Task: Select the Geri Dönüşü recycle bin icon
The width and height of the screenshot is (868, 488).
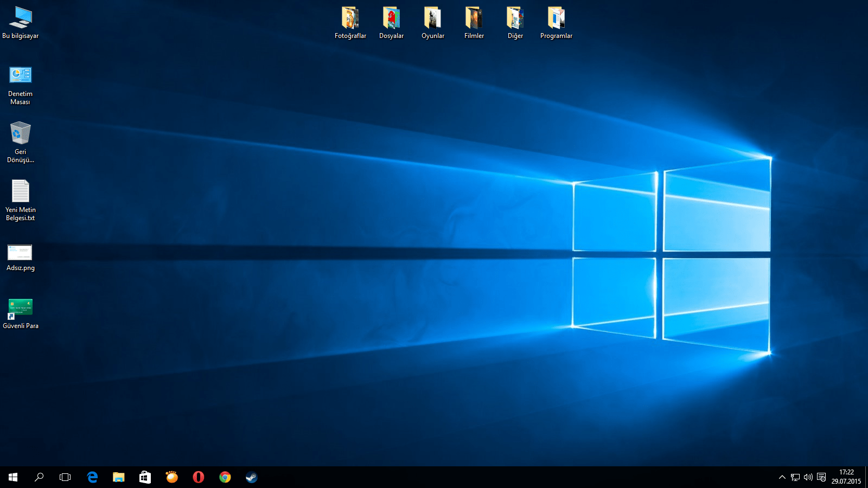Action: (x=21, y=143)
